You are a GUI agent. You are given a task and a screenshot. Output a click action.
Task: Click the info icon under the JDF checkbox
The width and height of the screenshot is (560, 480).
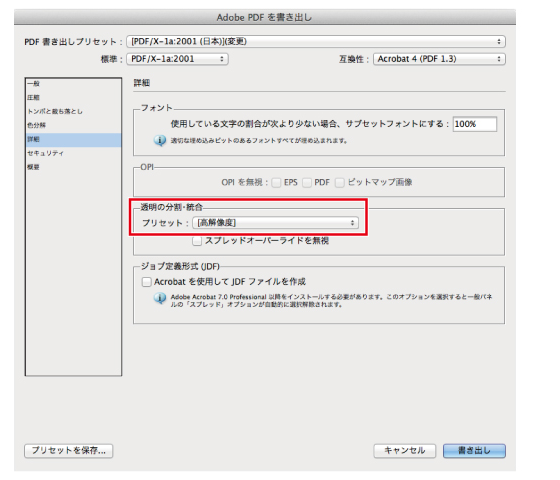pos(160,298)
